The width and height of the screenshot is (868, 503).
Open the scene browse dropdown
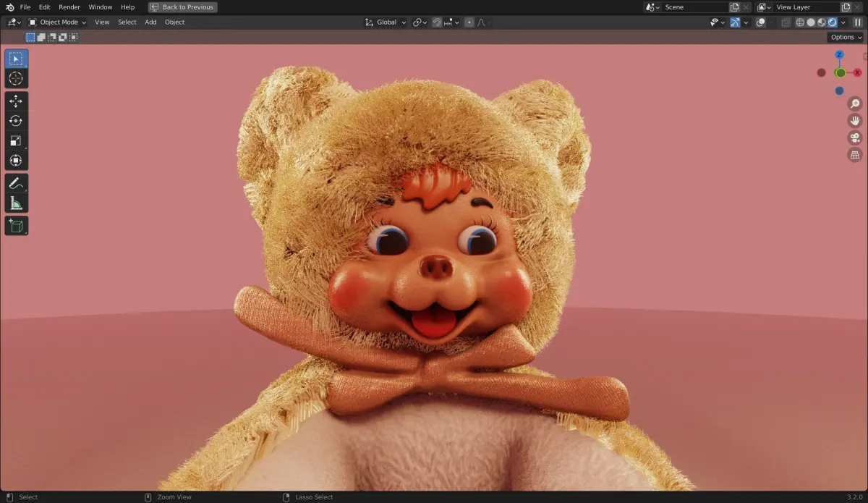(652, 7)
